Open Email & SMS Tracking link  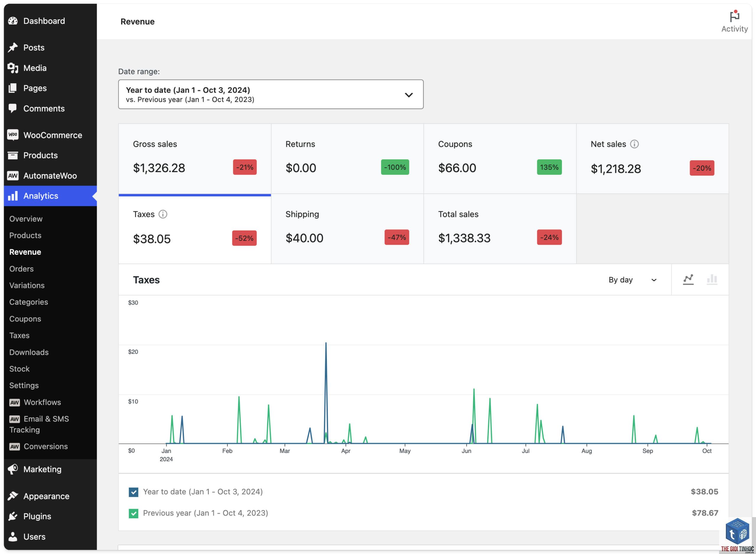39,424
